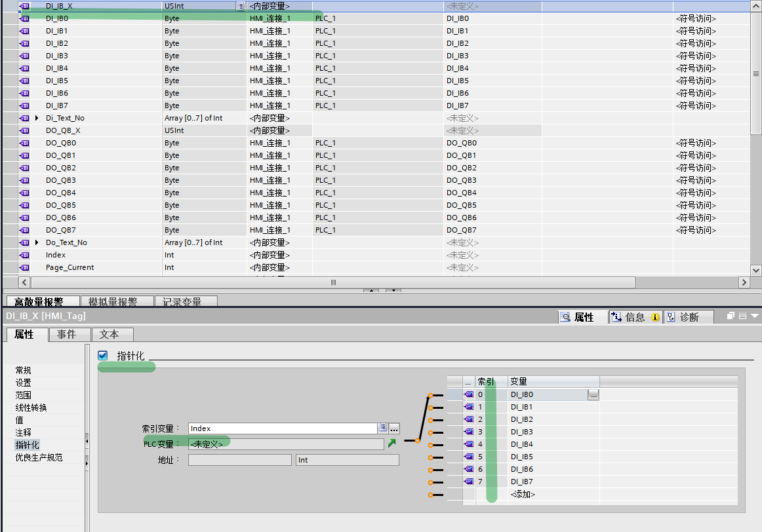The image size is (762, 532).
Task: Click the tag icon of the DO_QB5 row
Action: click(24, 205)
